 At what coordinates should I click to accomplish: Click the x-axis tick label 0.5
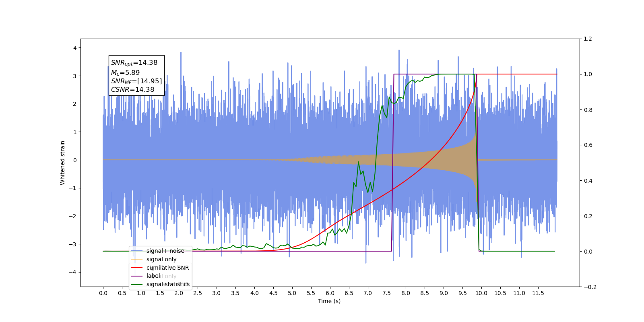122,293
